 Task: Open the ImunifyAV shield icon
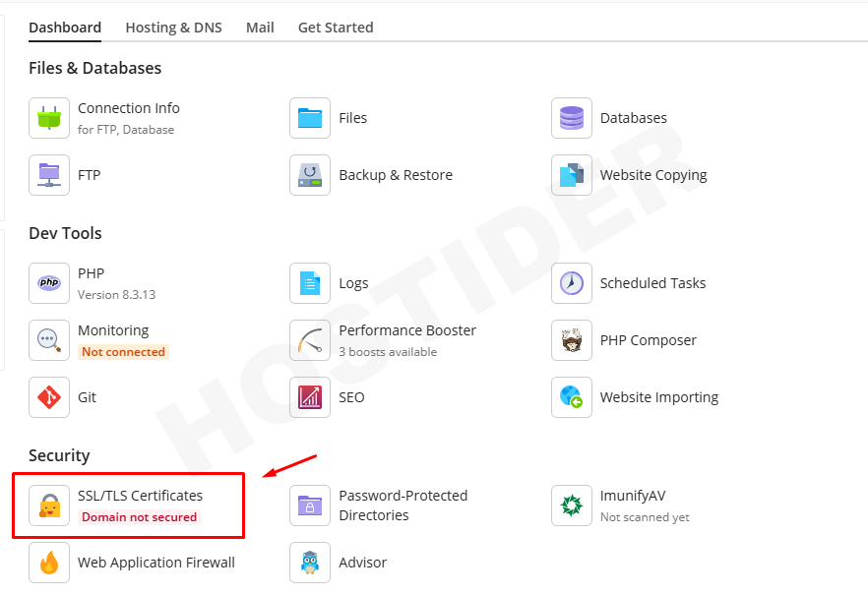572,505
